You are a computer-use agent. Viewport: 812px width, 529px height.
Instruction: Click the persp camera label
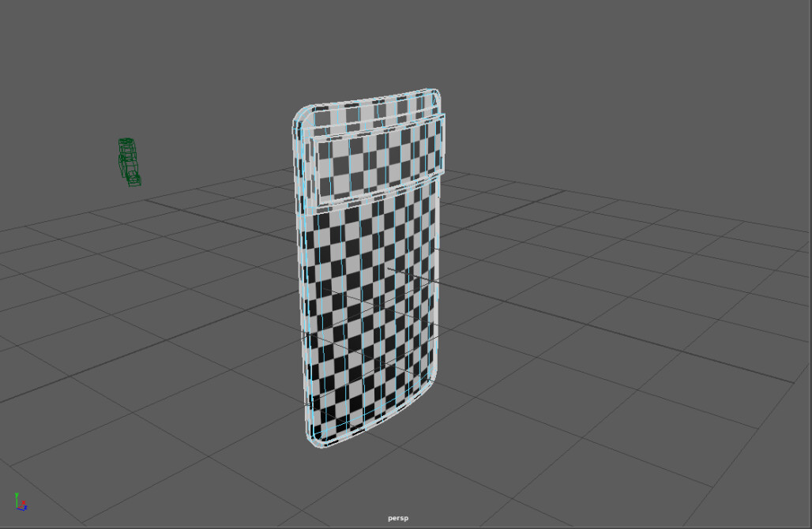[x=397, y=517]
